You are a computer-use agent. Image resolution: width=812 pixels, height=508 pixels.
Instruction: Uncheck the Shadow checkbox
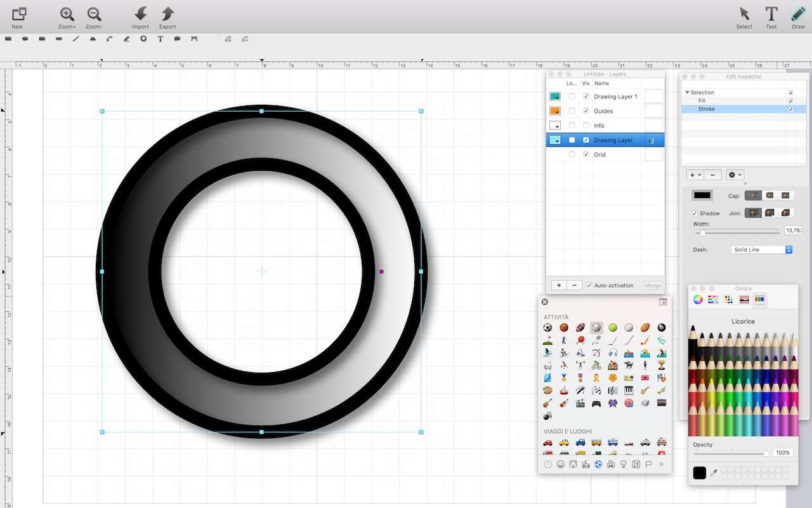695,213
